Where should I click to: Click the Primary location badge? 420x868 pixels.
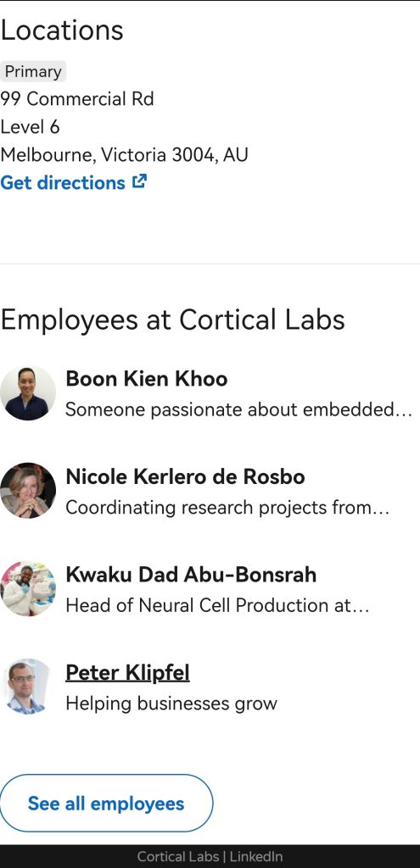pyautogui.click(x=33, y=71)
